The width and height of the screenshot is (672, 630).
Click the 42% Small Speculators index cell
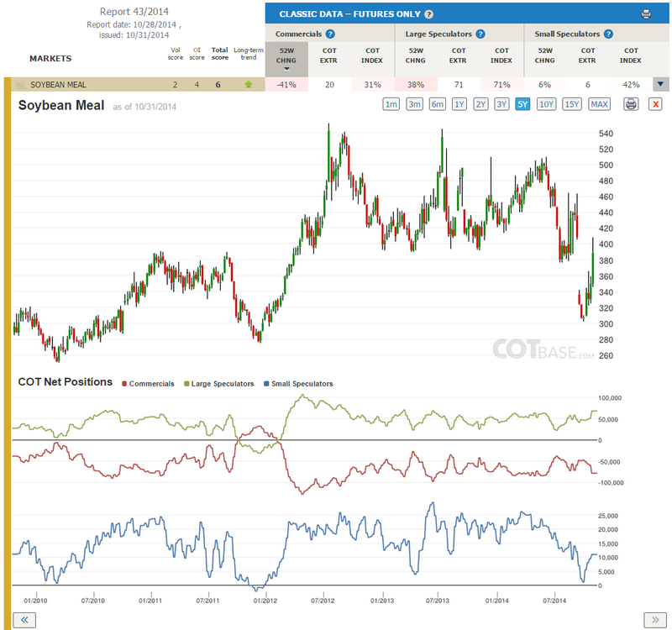[631, 85]
